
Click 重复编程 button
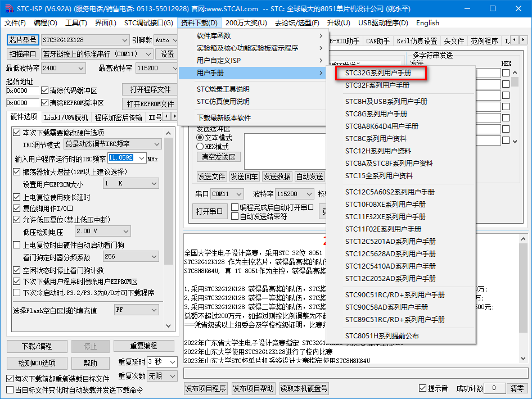[143, 346]
